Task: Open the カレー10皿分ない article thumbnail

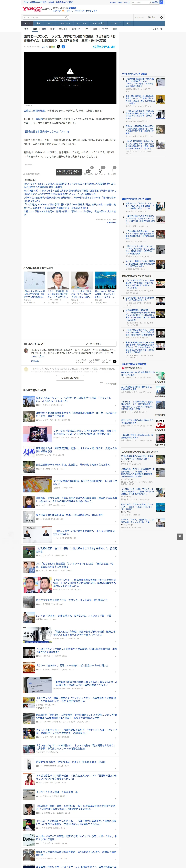Action: (x=29, y=667)
